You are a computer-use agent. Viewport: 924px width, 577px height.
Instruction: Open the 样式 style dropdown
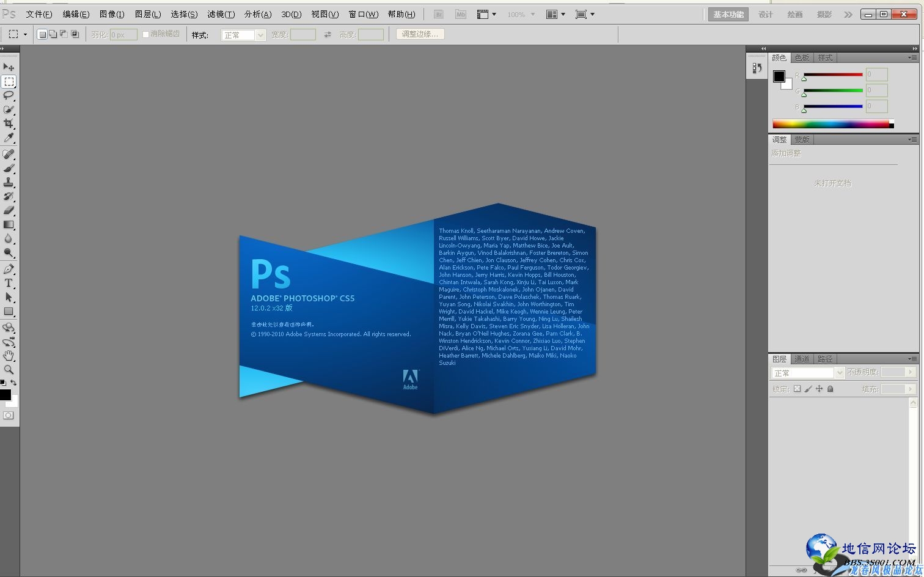tap(243, 35)
